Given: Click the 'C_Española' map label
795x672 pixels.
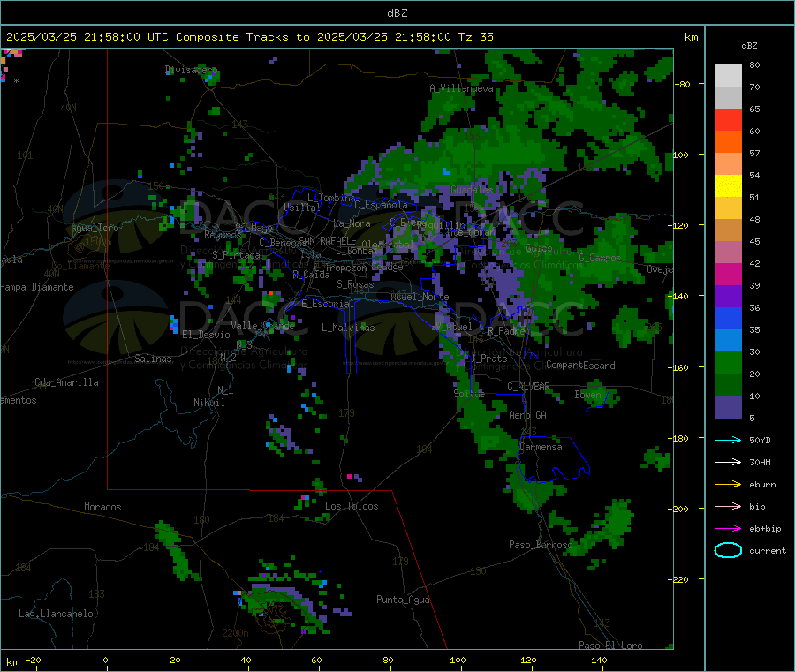Looking at the screenshot, I should (381, 205).
